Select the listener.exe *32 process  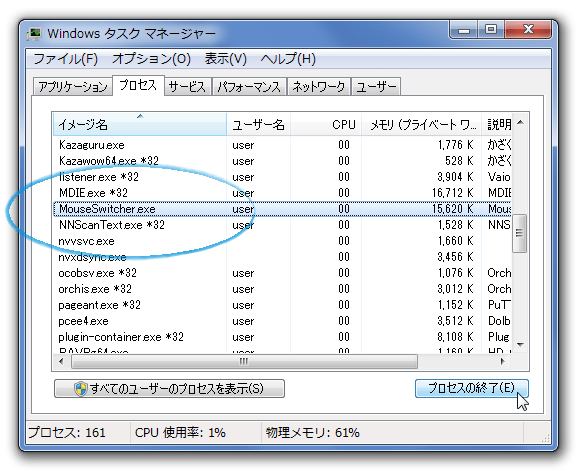coord(282,177)
